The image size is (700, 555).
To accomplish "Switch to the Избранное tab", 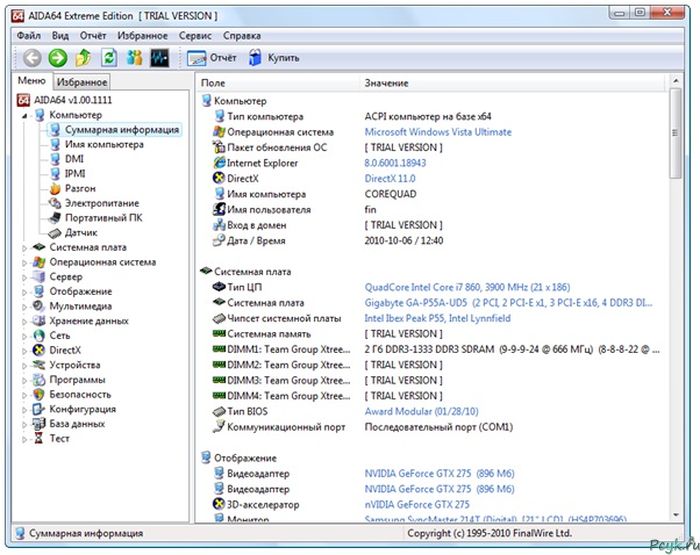I will point(82,82).
